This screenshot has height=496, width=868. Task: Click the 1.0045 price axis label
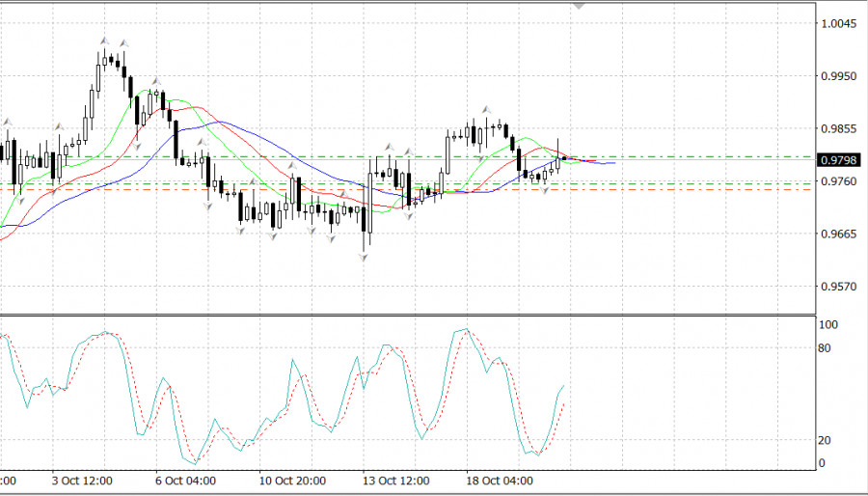(836, 23)
